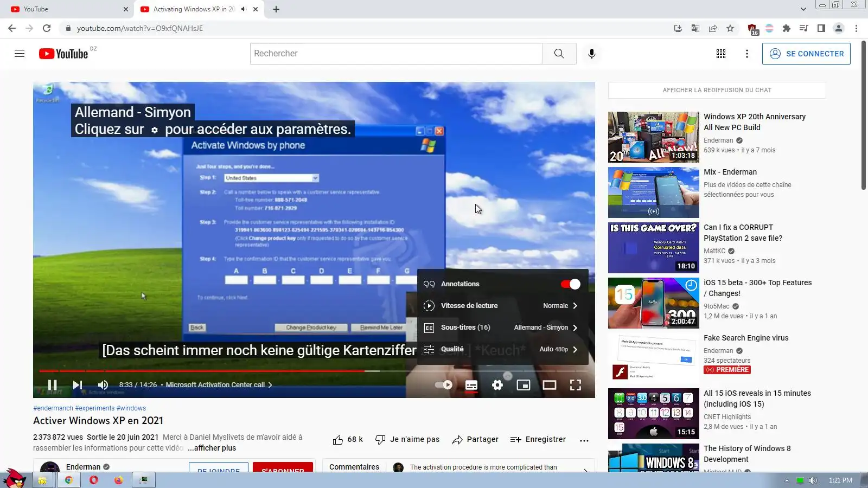This screenshot has height=488, width=868.
Task: Click the Partager share button
Action: [x=475, y=440]
